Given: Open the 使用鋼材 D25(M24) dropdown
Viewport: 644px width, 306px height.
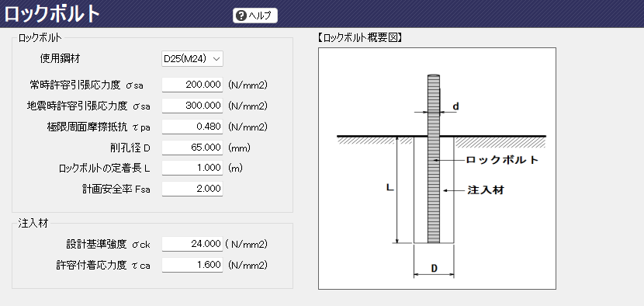Looking at the screenshot, I should click(x=192, y=59).
